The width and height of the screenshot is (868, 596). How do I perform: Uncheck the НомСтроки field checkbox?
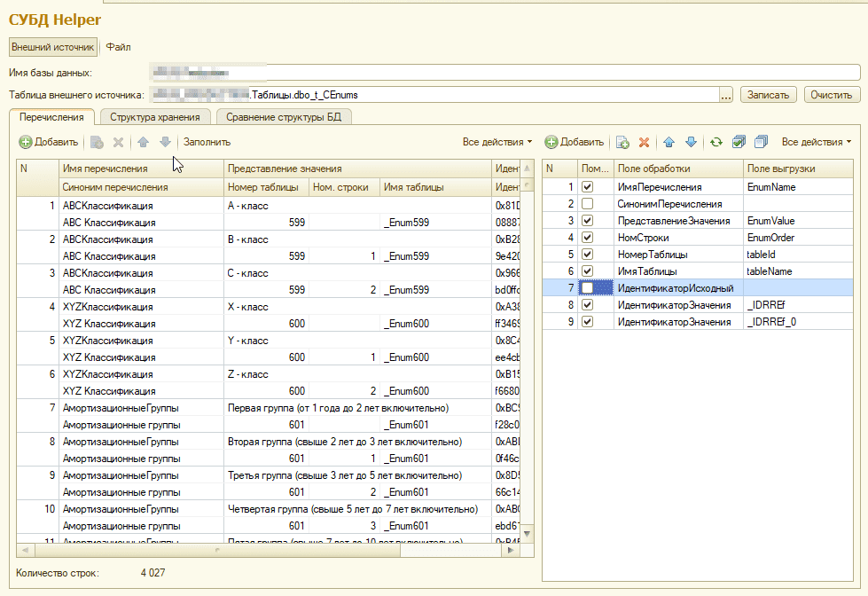[587, 238]
